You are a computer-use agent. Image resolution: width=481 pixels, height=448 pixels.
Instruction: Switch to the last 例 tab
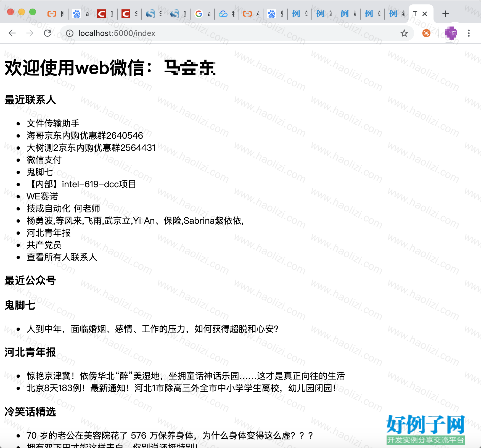pos(397,14)
